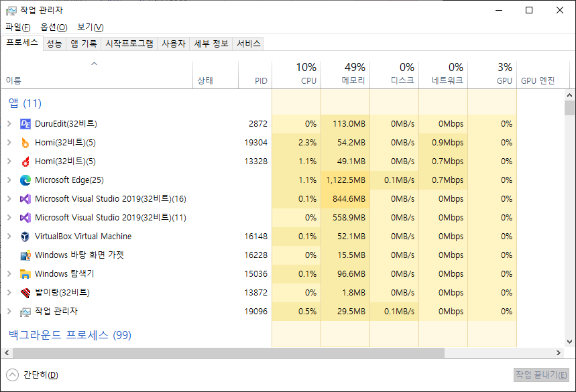576x392 pixels.
Task: Sort by the 네트워크 column header
Action: pyautogui.click(x=443, y=75)
